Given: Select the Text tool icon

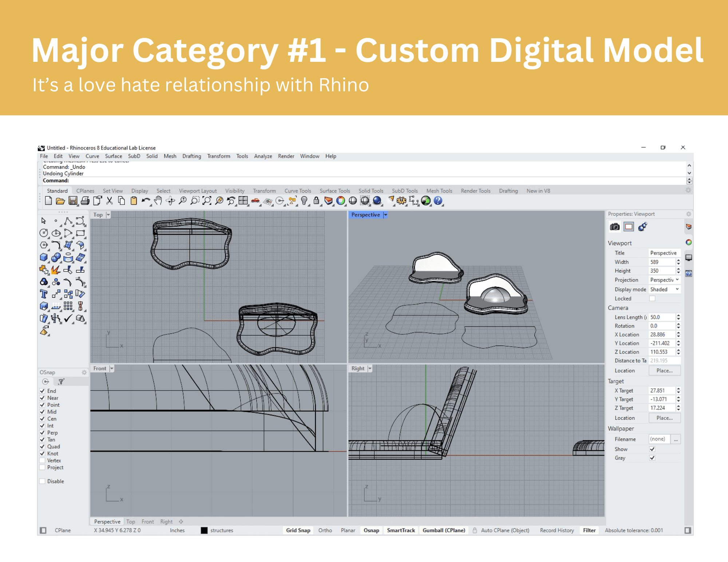Looking at the screenshot, I should pos(44,294).
